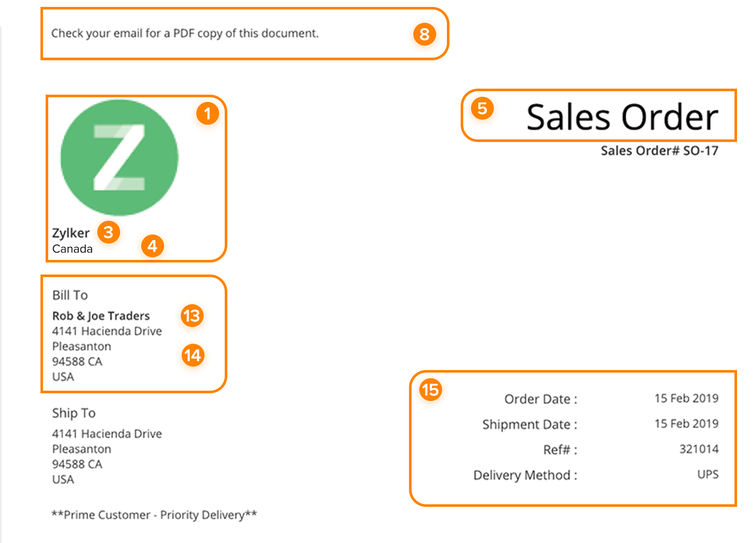Click the Zylker company name
Screen dimensions: 756x543
pos(71,233)
